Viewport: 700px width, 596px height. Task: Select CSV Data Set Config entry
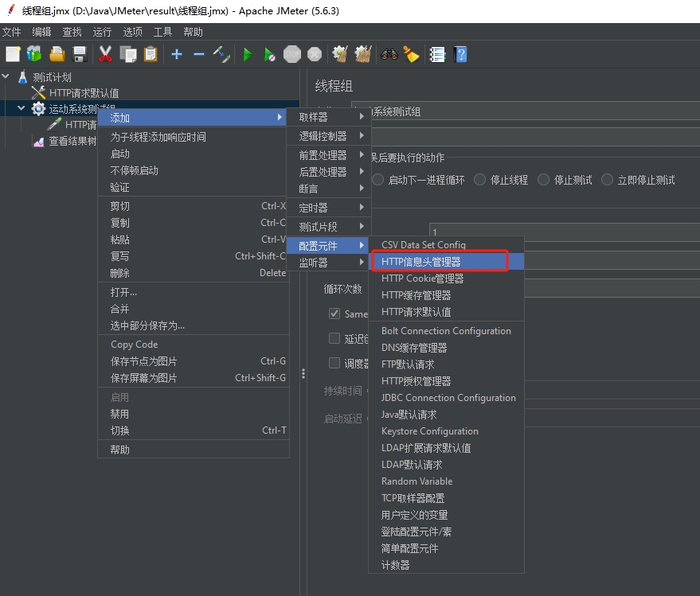(x=424, y=245)
